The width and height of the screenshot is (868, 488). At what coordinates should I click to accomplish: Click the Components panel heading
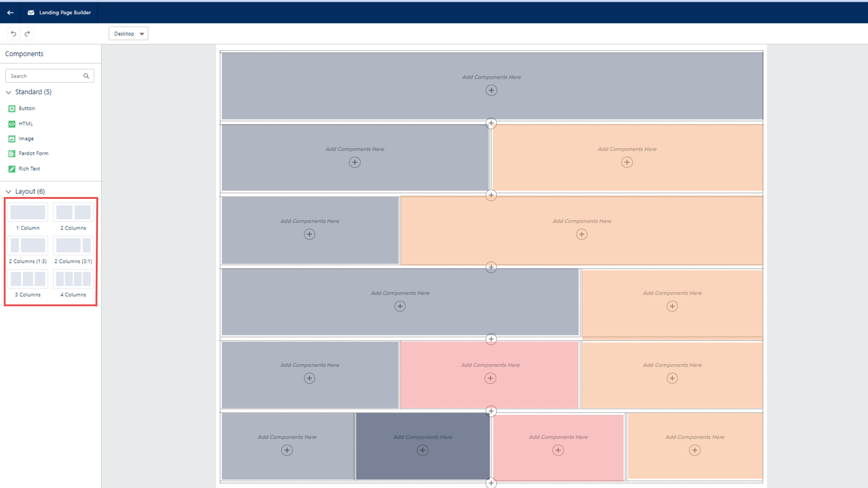tap(24, 54)
